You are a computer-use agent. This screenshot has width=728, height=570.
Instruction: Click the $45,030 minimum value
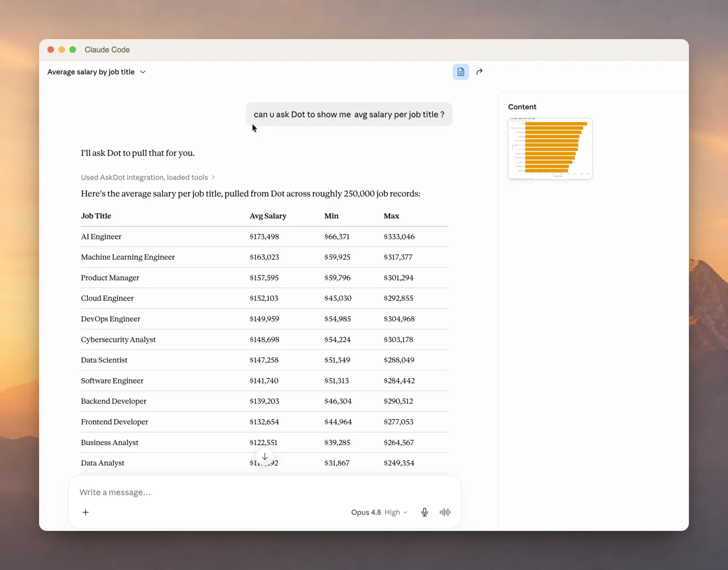[x=338, y=298]
